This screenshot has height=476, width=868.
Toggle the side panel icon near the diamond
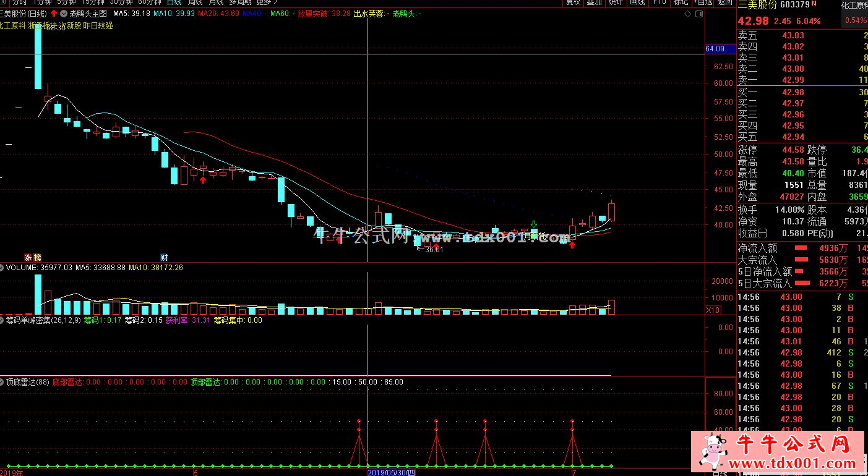click(x=698, y=14)
